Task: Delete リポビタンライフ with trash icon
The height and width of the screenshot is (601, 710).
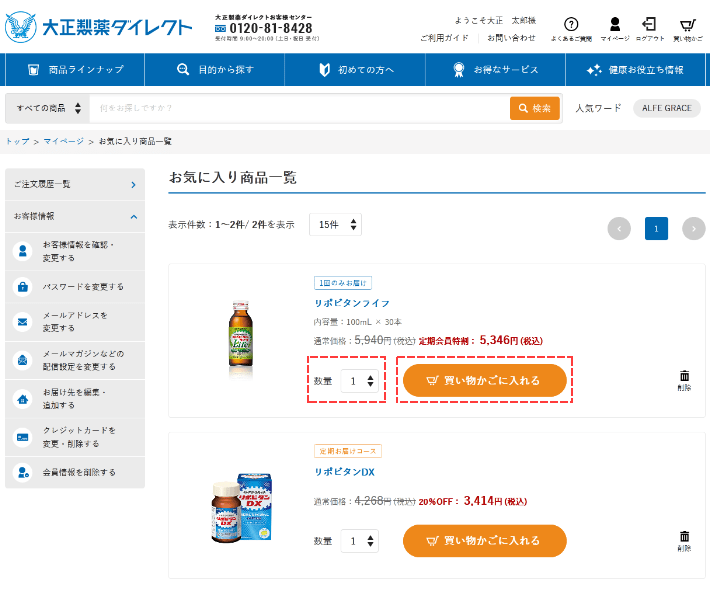Action: pos(684,380)
